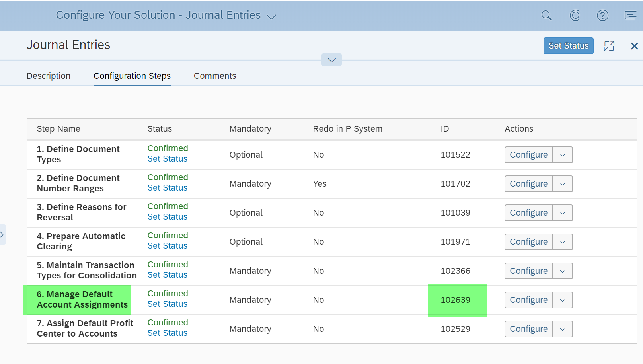Click the Mandatory column header
Screen dimensions: 643x364
(x=250, y=129)
